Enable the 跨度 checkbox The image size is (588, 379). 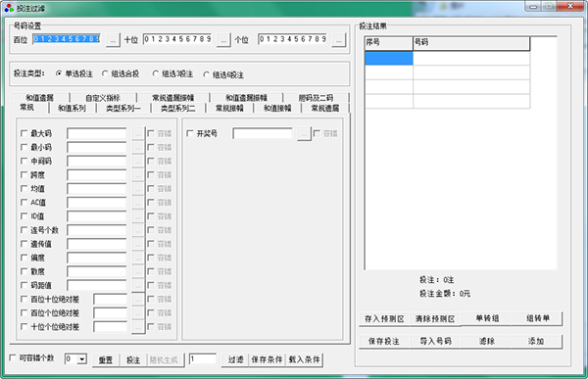24,174
